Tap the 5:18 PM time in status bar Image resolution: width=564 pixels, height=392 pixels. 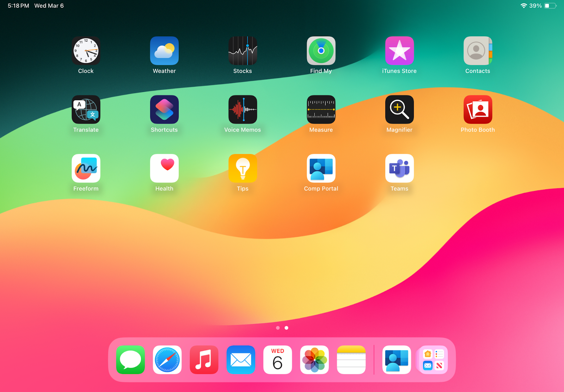(18, 6)
